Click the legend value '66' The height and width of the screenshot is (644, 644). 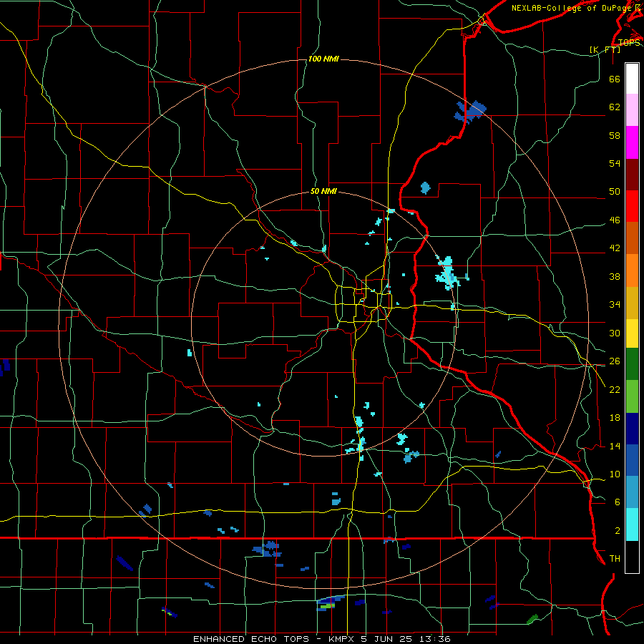(x=615, y=79)
